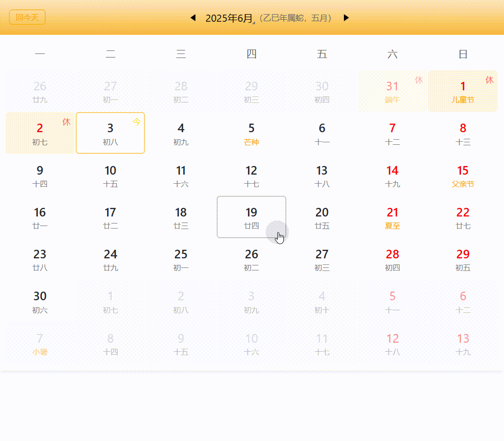Open the 2025年6月 month picker dropdown

tap(230, 18)
